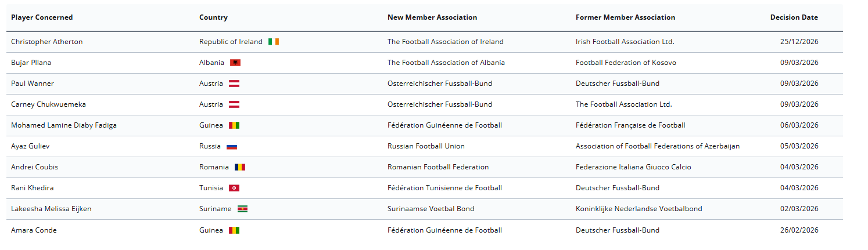Click the Russia flag icon
868x250 pixels.
coord(232,147)
